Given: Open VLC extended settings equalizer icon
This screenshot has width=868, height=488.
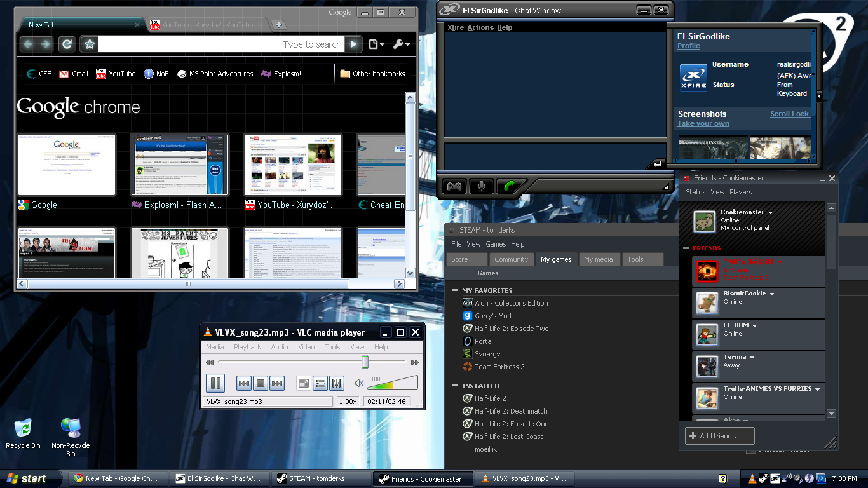Looking at the screenshot, I should tap(337, 383).
